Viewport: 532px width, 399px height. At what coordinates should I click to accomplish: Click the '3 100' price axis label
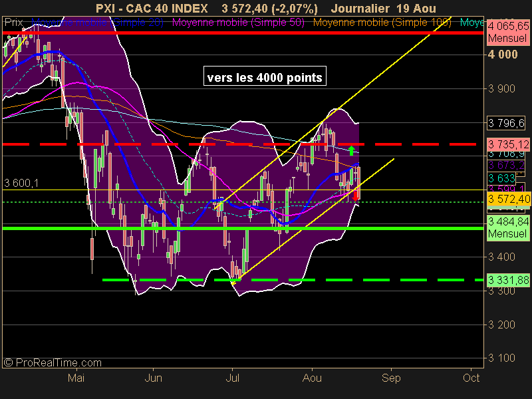pos(501,358)
